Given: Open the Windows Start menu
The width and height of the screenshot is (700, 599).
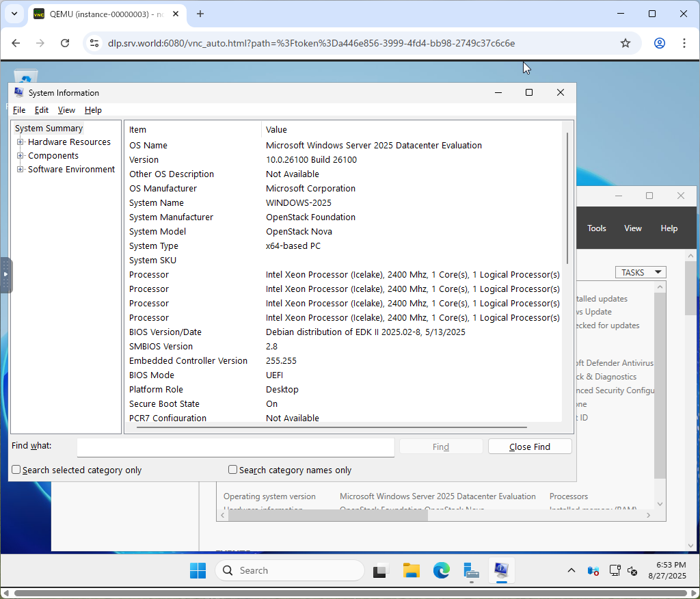Looking at the screenshot, I should click(198, 570).
